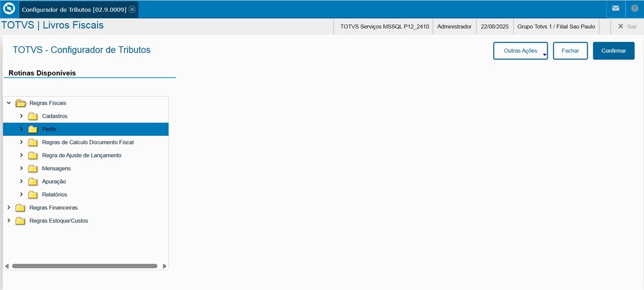Viewport: 644px width, 290px height.
Task: Click the Confirmar button
Action: pos(614,51)
